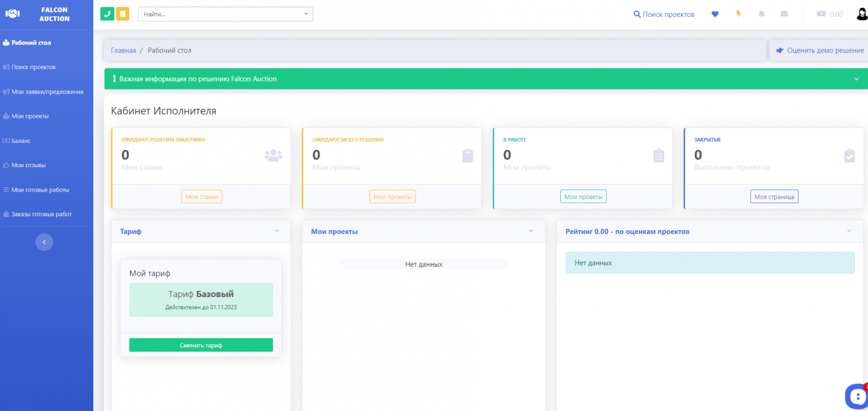Click the Мои ставки button
Viewport: 868px width, 411px height.
(201, 197)
